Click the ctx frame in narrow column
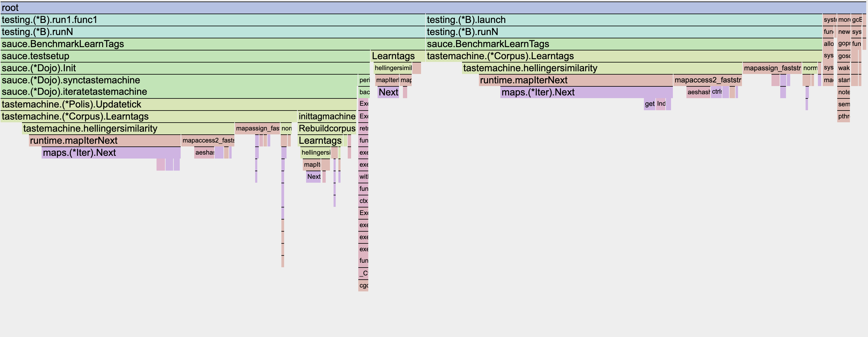Image resolution: width=868 pixels, height=337 pixels. (x=363, y=201)
